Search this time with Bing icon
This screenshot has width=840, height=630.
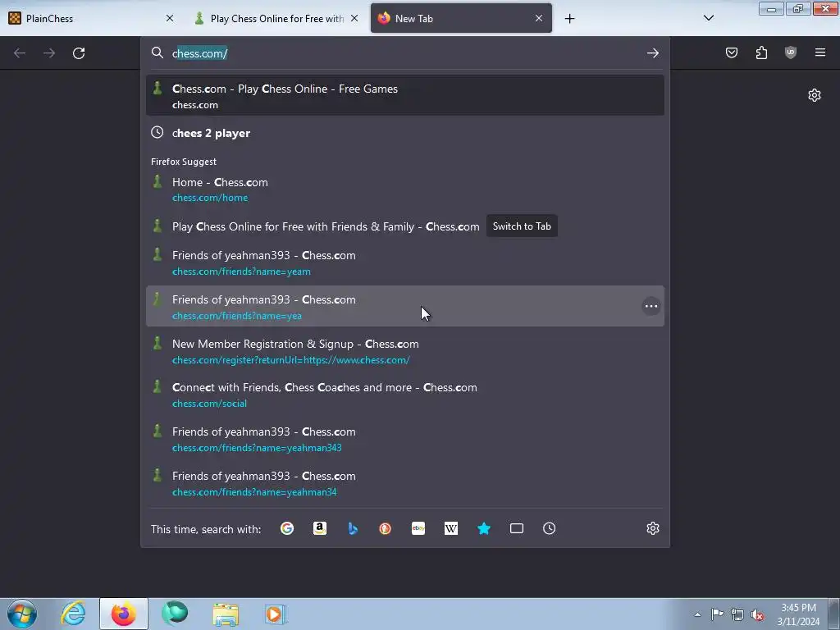353,529
